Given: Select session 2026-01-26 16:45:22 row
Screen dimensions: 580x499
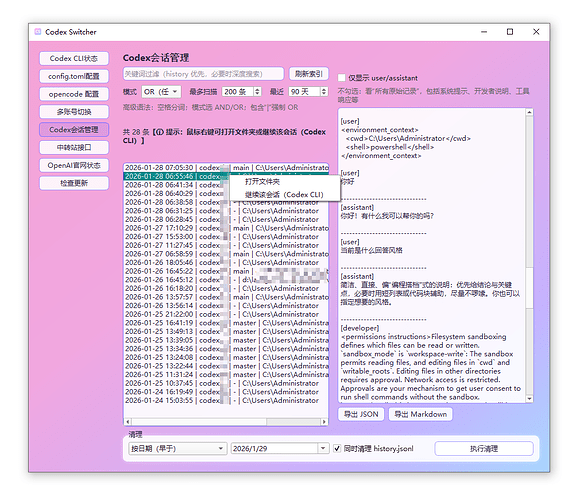Looking at the screenshot, I should point(226,271).
